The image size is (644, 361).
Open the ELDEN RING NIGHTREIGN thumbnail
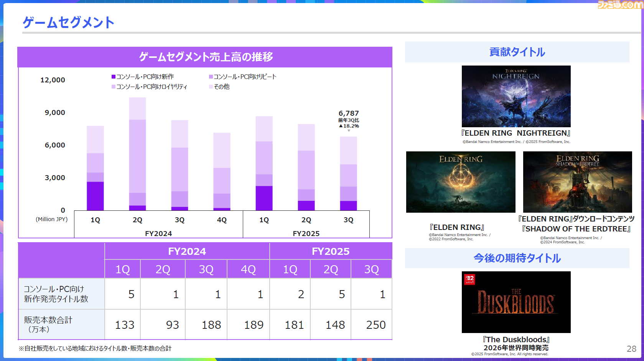coord(516,96)
